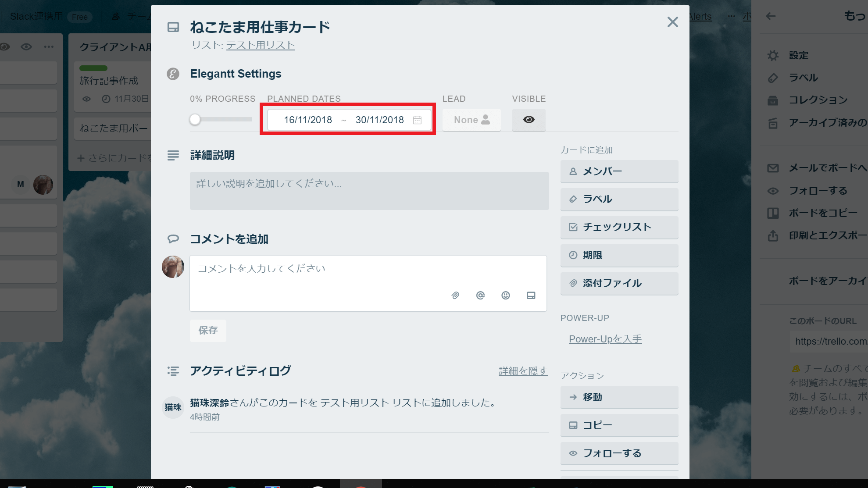Toggle the フォローする watch button in actions
This screenshot has height=488, width=868.
pyautogui.click(x=619, y=453)
